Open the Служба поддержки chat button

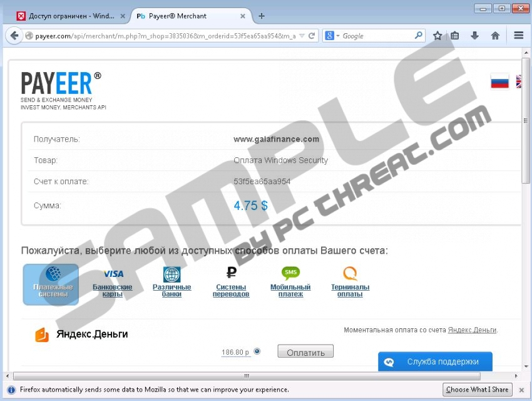point(435,362)
